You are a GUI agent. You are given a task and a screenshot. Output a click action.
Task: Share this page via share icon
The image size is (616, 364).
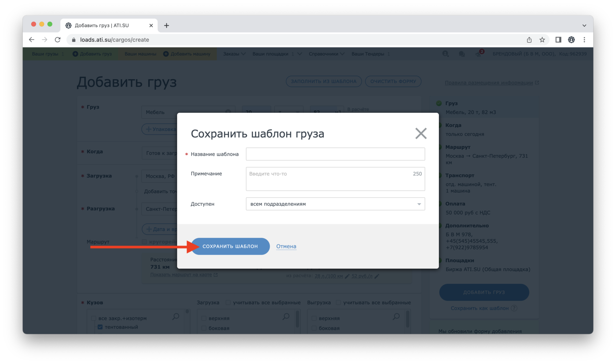tap(529, 40)
